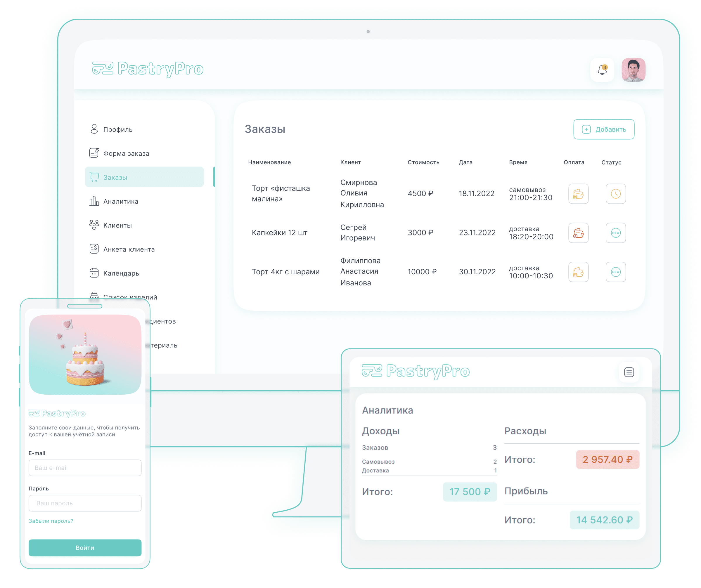Click the E-mail input field on phone

pos(85,468)
